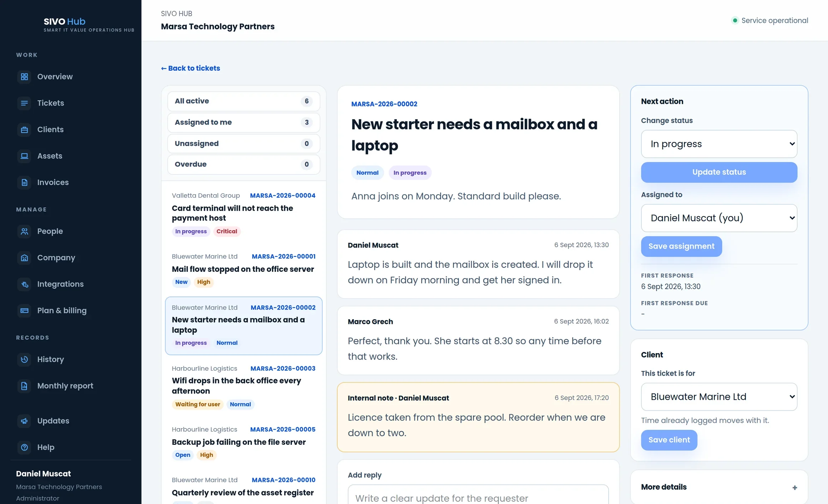Click the People icon in sidebar
Viewport: 828px width, 504px height.
pyautogui.click(x=24, y=231)
